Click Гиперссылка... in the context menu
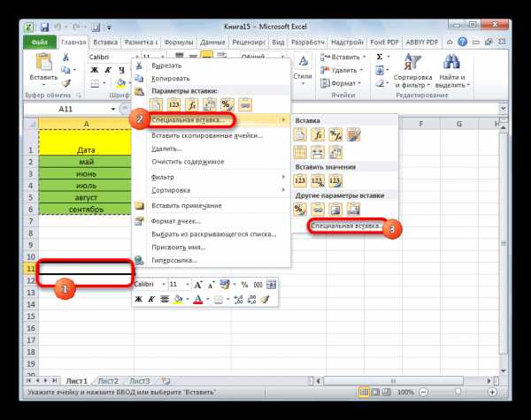Screen dimensions: 531x420 point(174,260)
